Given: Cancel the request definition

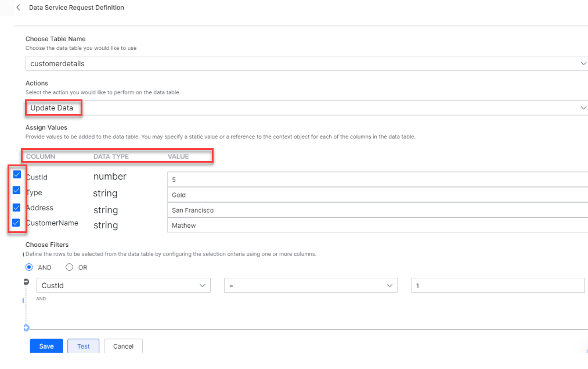Looking at the screenshot, I should (123, 346).
